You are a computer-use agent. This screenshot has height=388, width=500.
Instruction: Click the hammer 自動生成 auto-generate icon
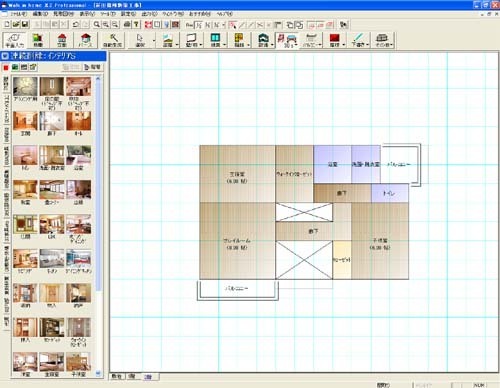(x=113, y=40)
